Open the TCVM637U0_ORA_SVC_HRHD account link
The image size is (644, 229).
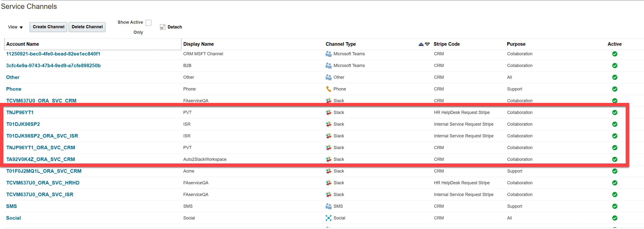tap(43, 183)
